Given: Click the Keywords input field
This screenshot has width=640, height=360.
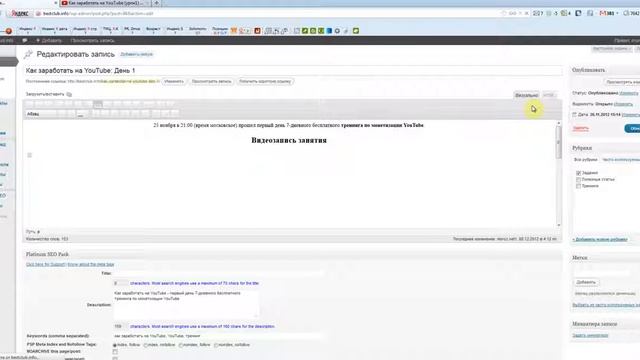Looking at the screenshot, I should coord(219,336).
